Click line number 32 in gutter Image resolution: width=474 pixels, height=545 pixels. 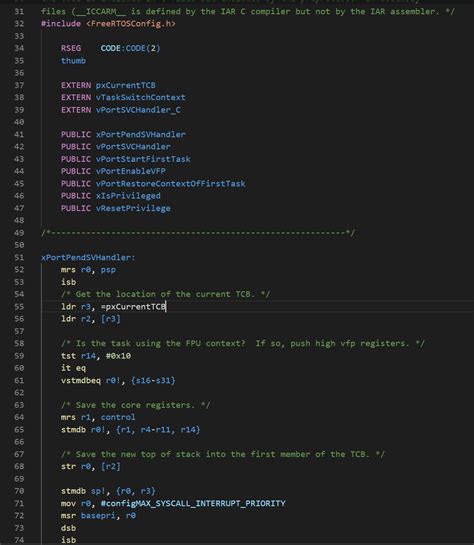pos(19,24)
